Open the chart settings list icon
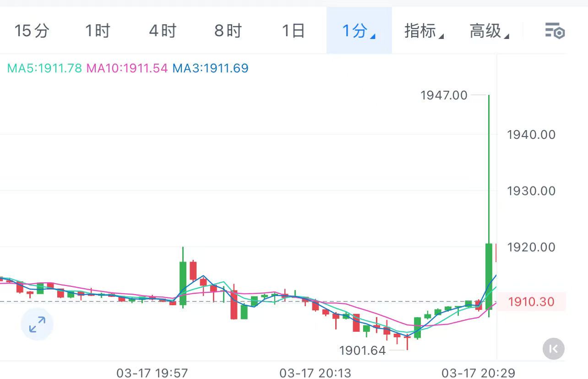Screen dimensions: 588x379 click(x=554, y=31)
